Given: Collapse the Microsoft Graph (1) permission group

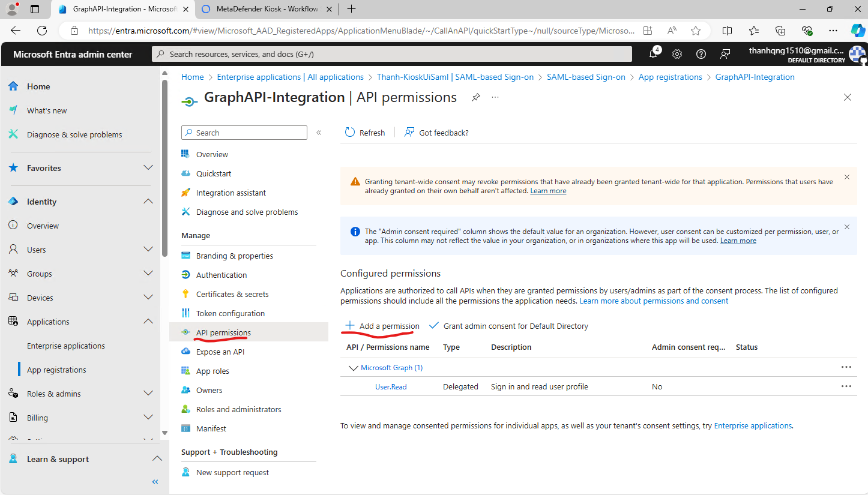Looking at the screenshot, I should point(353,368).
